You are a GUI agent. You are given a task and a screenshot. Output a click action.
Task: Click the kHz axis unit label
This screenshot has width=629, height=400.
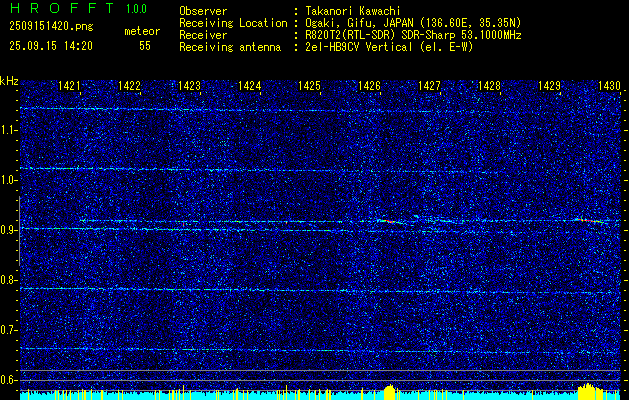point(9,81)
